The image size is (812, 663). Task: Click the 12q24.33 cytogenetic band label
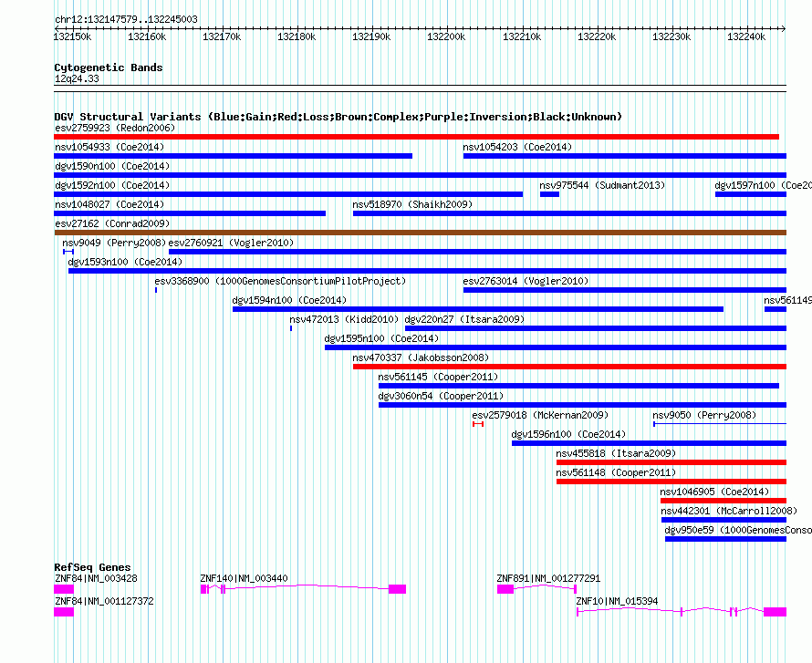[77, 78]
